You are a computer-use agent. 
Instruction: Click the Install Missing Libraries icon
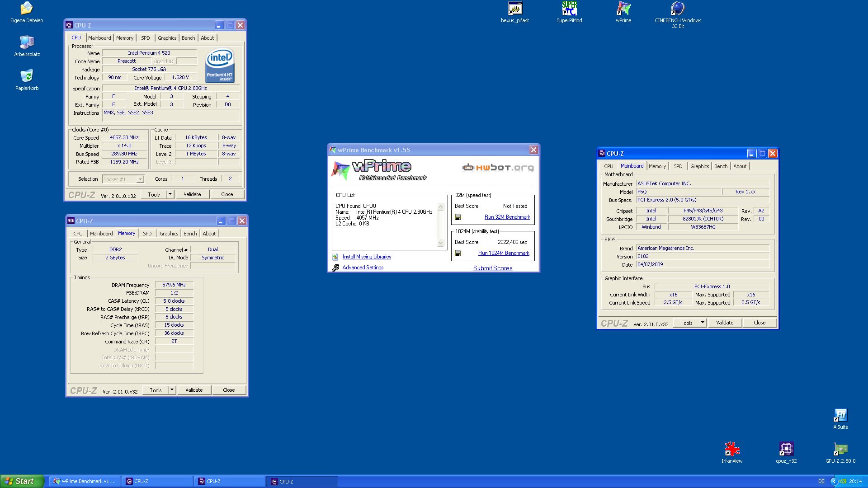click(x=335, y=257)
